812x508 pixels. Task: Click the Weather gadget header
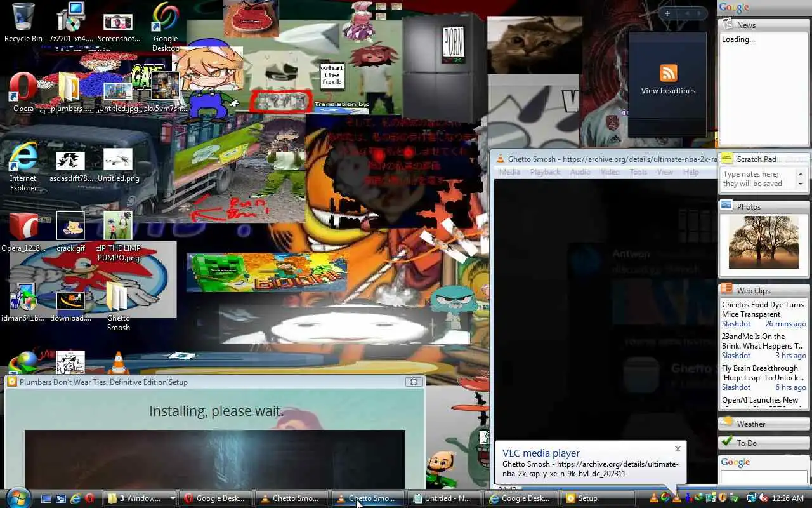[764, 424]
